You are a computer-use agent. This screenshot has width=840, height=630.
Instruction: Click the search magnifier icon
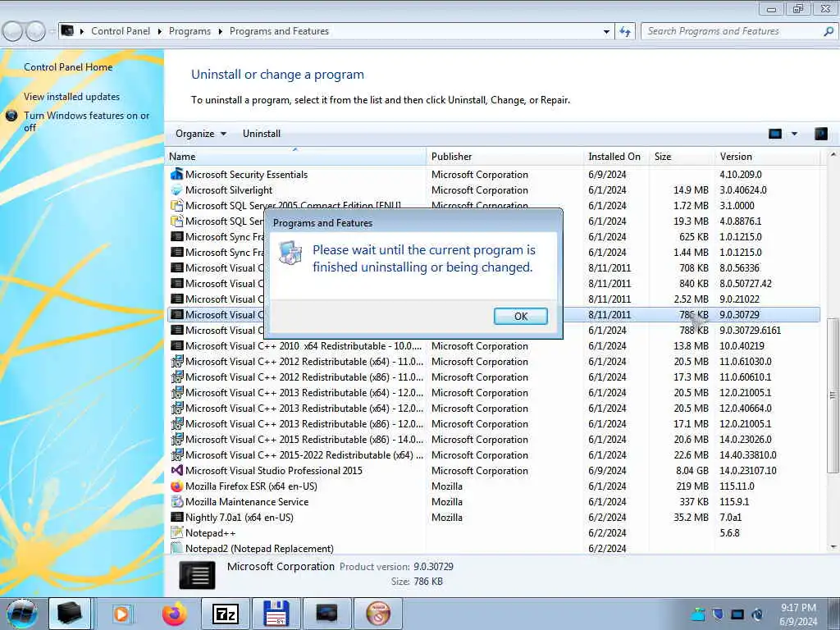(x=829, y=31)
